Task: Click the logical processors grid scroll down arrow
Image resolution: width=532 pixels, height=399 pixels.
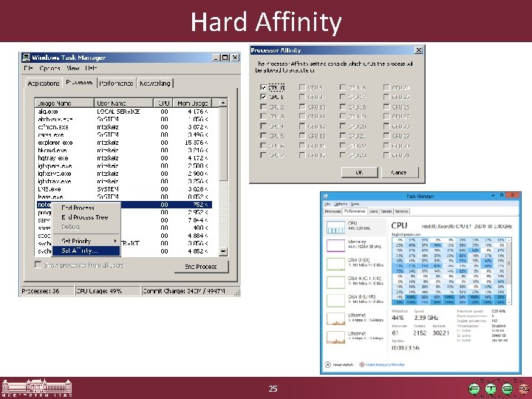Action: [508, 302]
